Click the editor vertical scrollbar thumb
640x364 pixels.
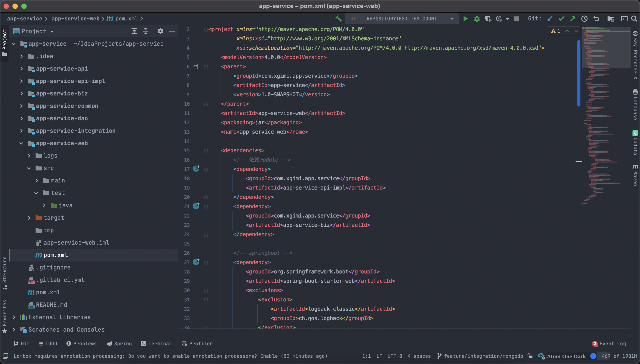(x=579, y=73)
